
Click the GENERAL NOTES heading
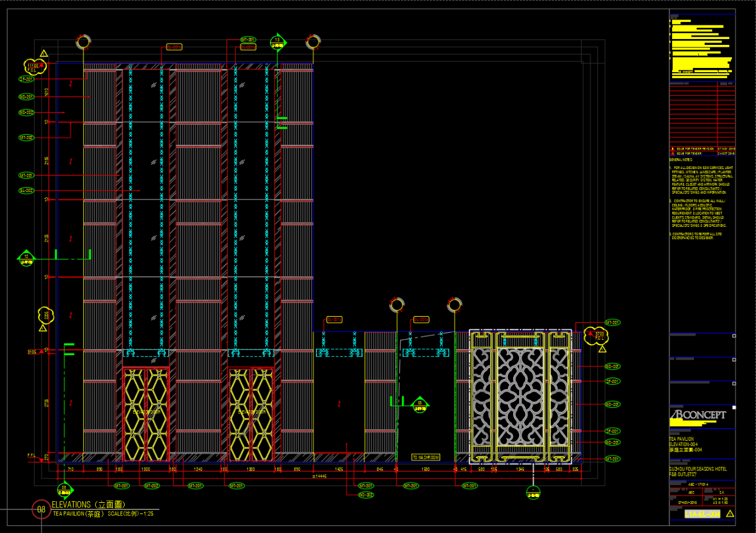tap(680, 160)
